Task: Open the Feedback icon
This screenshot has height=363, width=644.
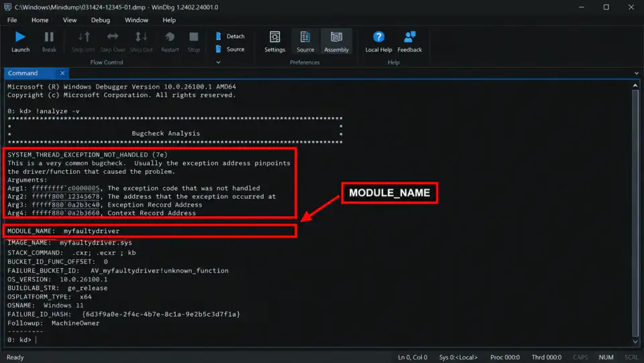Action: coord(409,37)
